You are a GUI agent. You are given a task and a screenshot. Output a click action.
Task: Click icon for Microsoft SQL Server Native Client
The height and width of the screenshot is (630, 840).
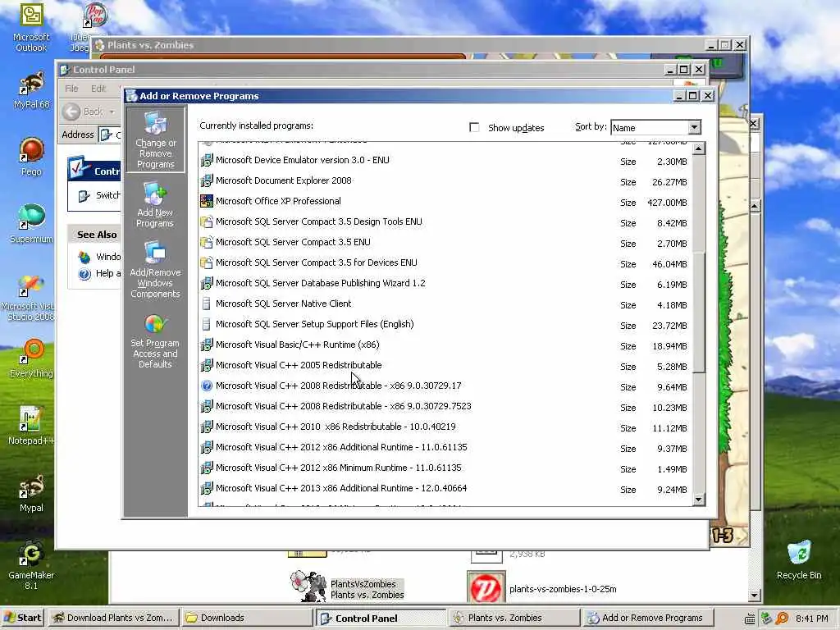coord(206,304)
